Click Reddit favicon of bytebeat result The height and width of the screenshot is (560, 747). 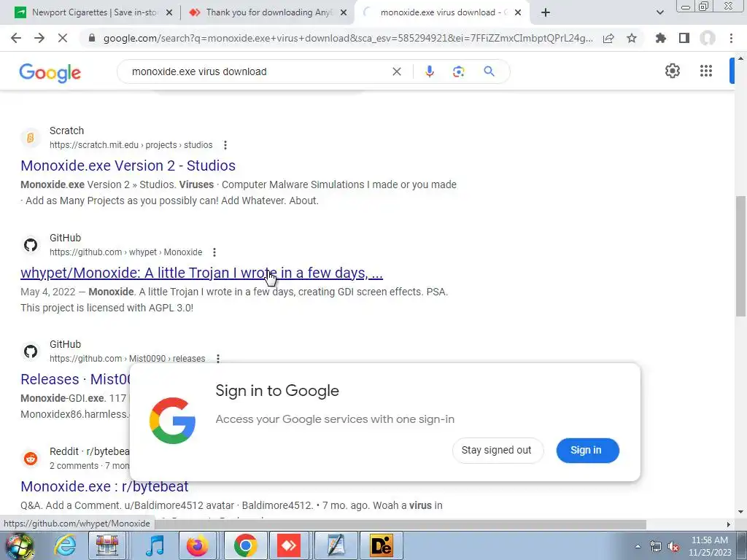tap(31, 459)
